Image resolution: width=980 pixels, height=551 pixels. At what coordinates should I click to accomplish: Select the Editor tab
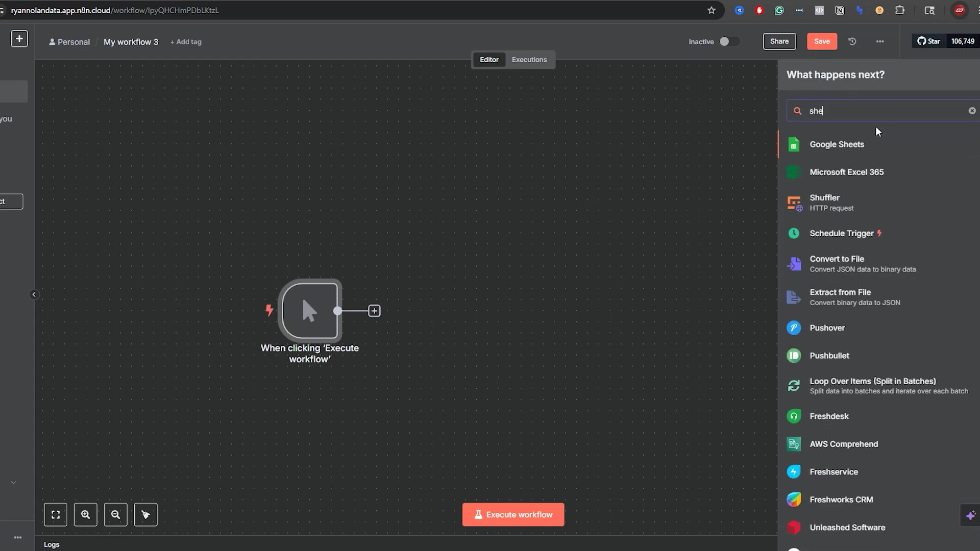coord(489,60)
